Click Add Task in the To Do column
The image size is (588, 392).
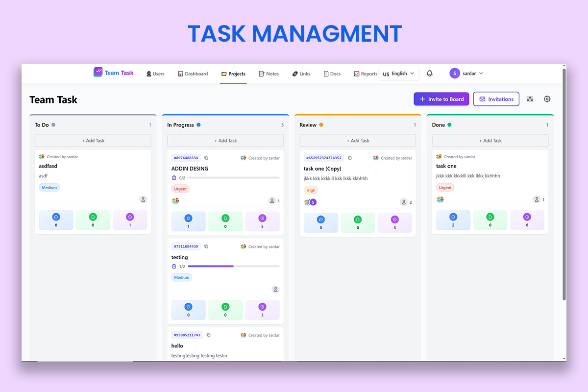tap(93, 141)
